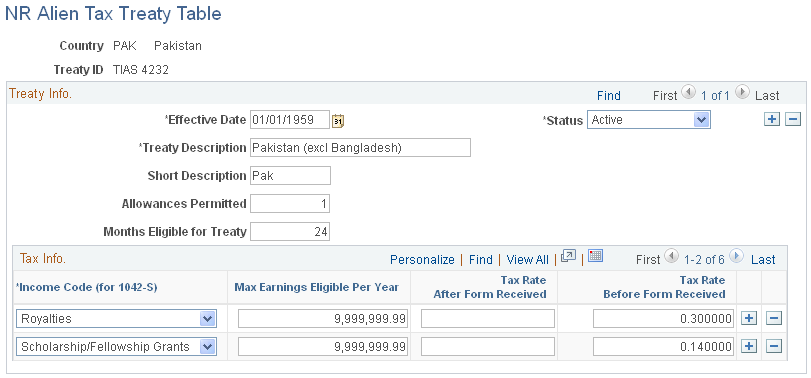Show the previous Tax Info rows
Viewport: 811px width, 378px height.
click(671, 255)
